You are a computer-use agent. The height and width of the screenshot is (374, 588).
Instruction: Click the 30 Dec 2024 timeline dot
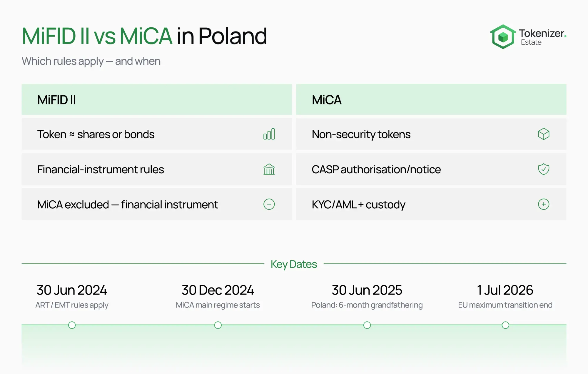pos(218,325)
